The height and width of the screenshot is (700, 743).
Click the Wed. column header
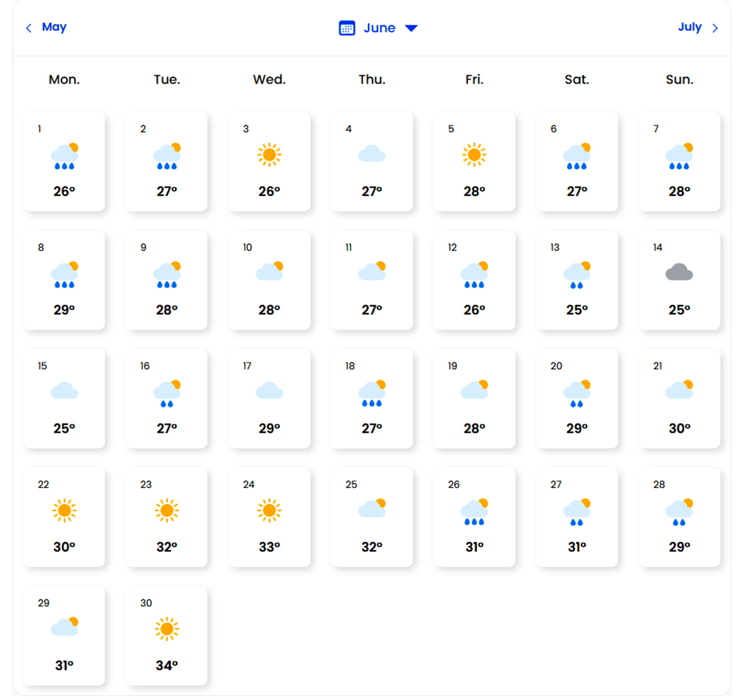pyautogui.click(x=269, y=80)
